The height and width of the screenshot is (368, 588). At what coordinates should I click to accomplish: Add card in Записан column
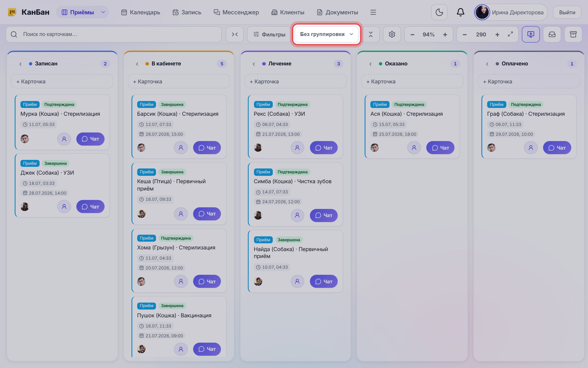[62, 81]
